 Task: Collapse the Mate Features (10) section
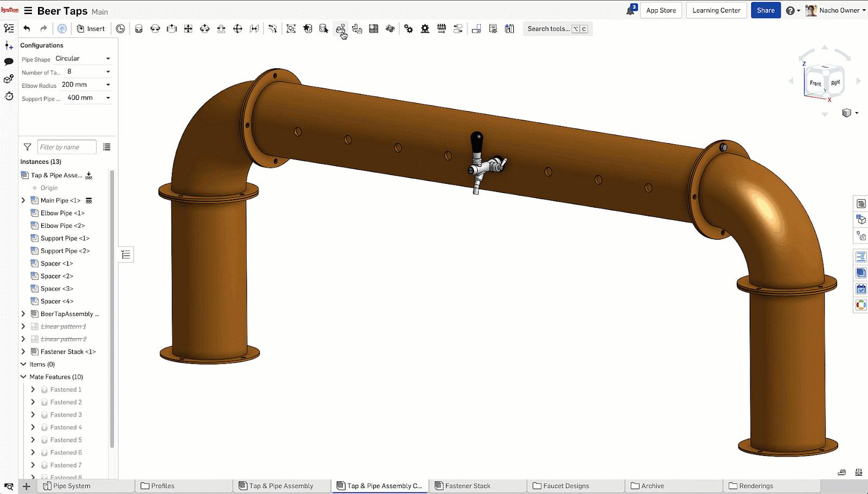(x=23, y=377)
